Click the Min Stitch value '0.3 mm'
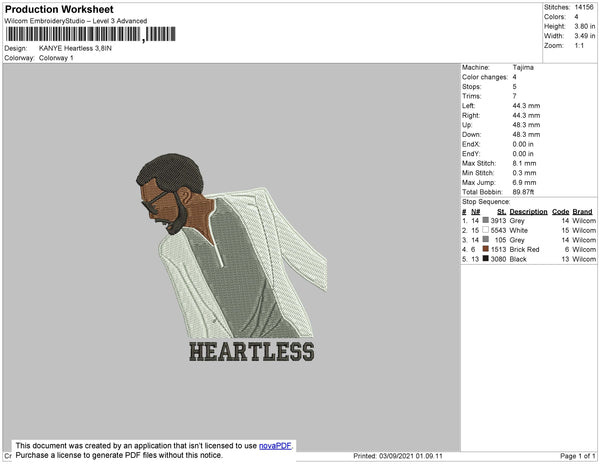 tap(524, 173)
